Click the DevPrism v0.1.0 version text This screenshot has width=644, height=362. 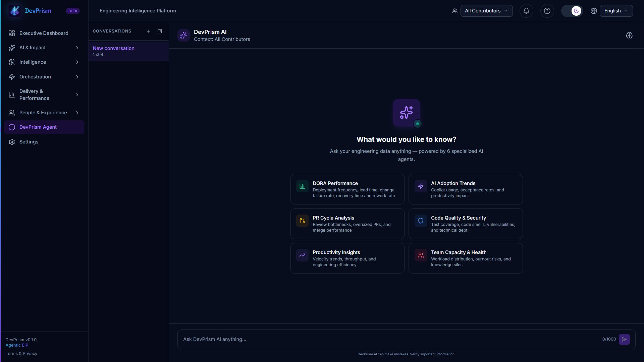[21, 340]
